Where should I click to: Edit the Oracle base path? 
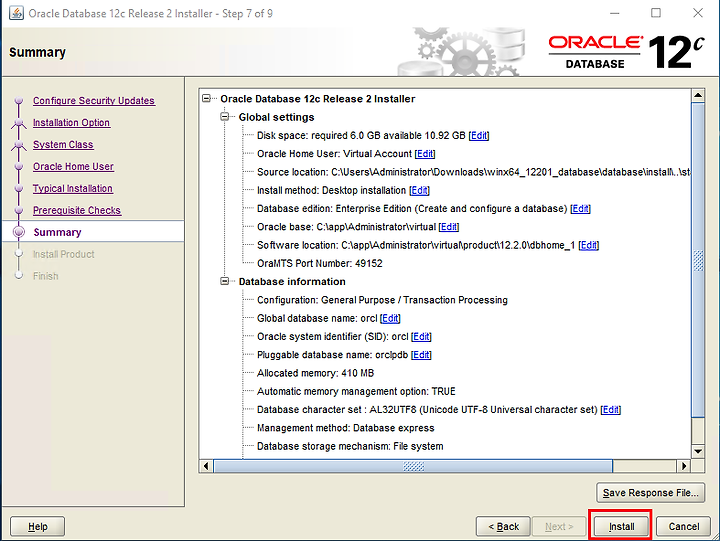[x=449, y=227]
